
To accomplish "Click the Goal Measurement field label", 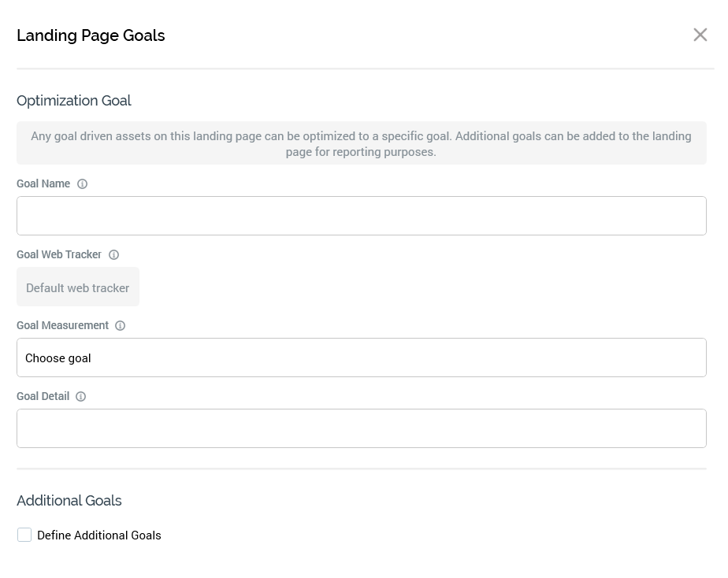I will [x=62, y=325].
